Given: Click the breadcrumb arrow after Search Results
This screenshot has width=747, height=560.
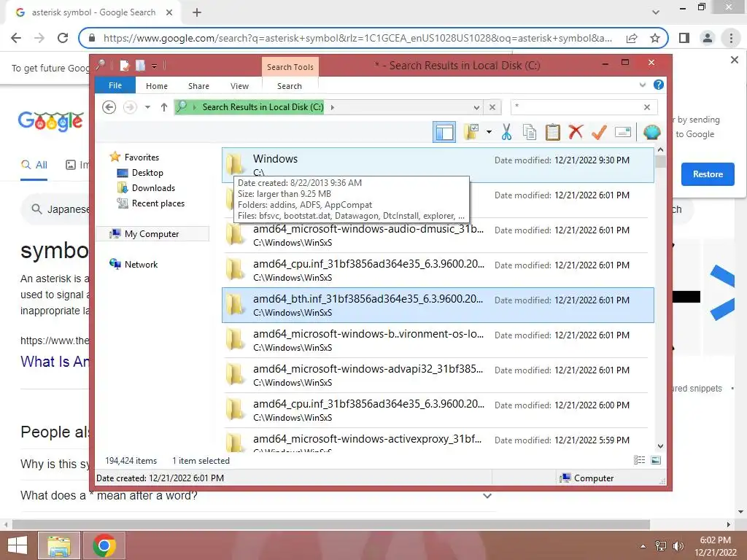Looking at the screenshot, I should (332, 107).
